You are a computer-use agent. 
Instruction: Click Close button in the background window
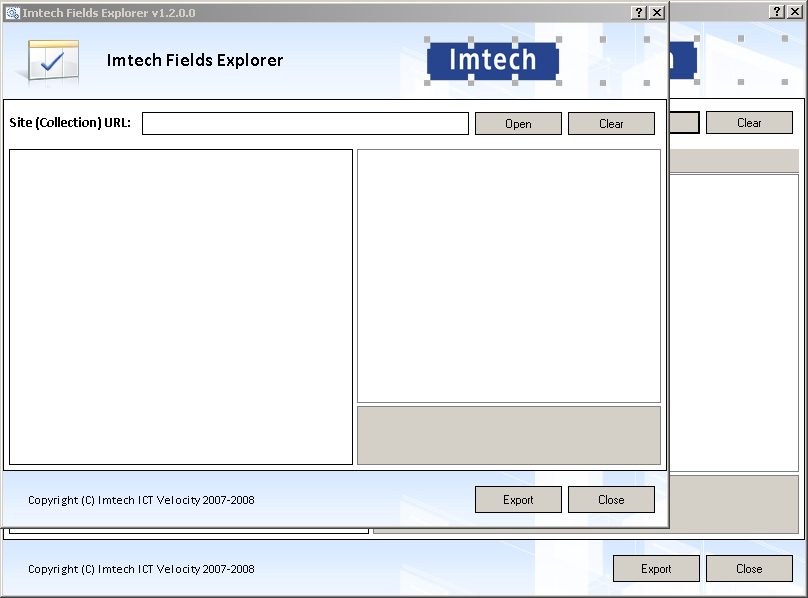(x=749, y=569)
